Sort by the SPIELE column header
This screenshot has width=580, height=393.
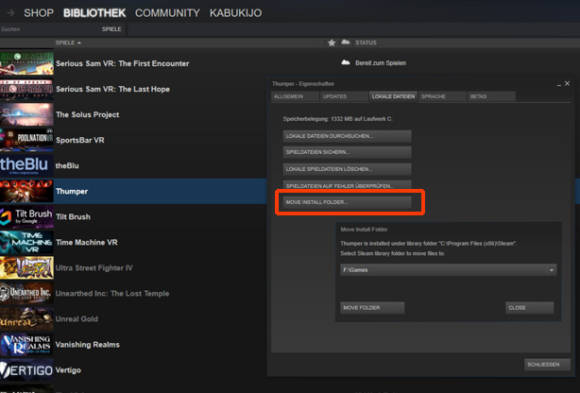(x=68, y=43)
